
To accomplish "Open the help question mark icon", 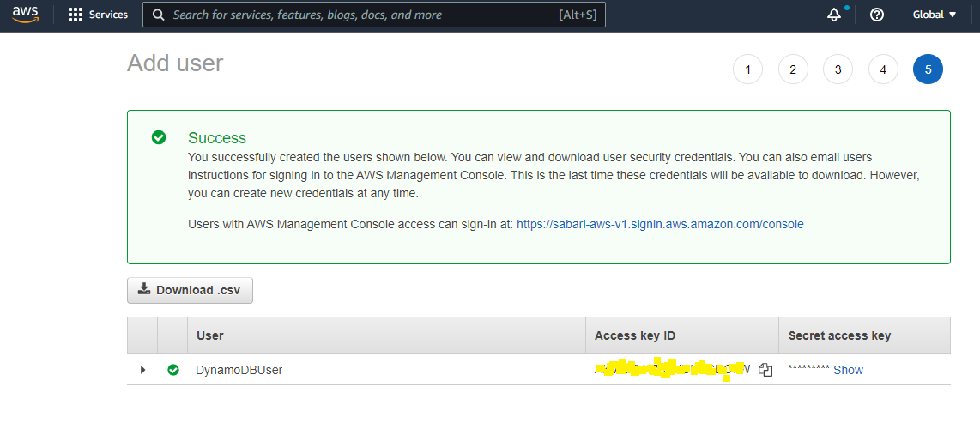I will tap(876, 15).
